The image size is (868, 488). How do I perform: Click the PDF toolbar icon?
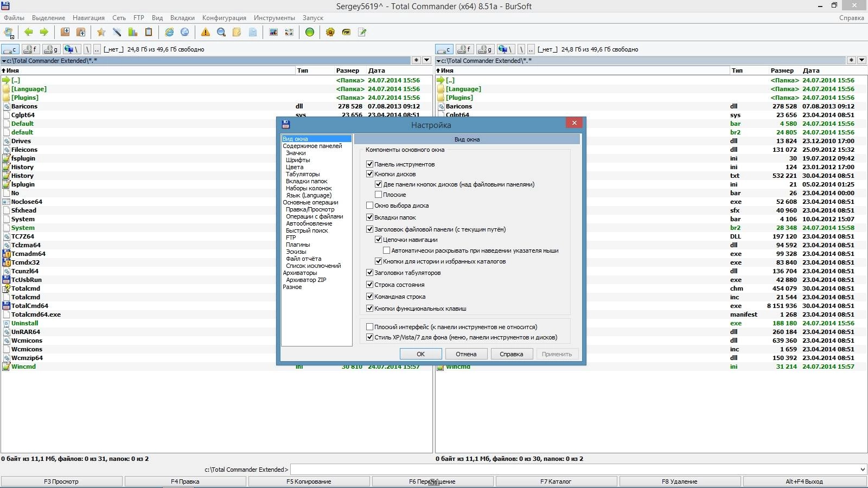346,33
